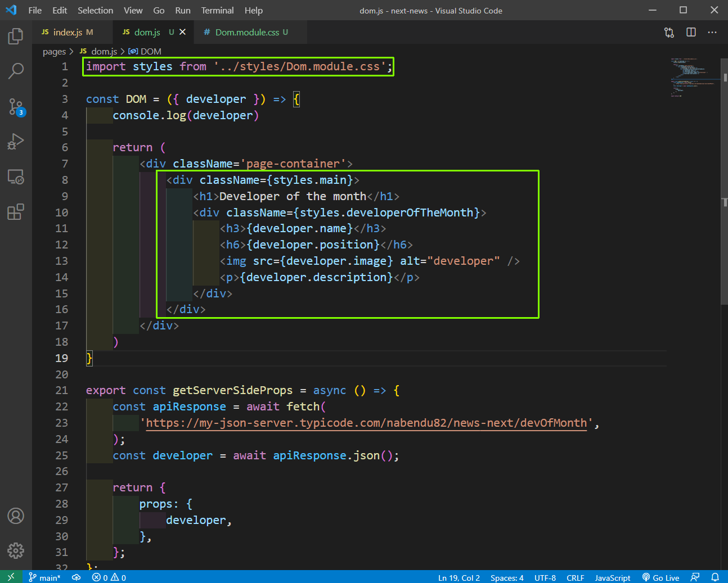Screen dimensions: 728x583
Task: Open the View menu
Action: click(133, 10)
